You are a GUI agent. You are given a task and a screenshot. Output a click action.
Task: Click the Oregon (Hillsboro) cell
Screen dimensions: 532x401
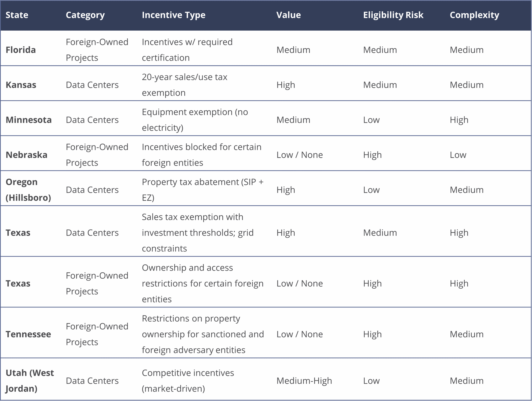tap(28, 190)
